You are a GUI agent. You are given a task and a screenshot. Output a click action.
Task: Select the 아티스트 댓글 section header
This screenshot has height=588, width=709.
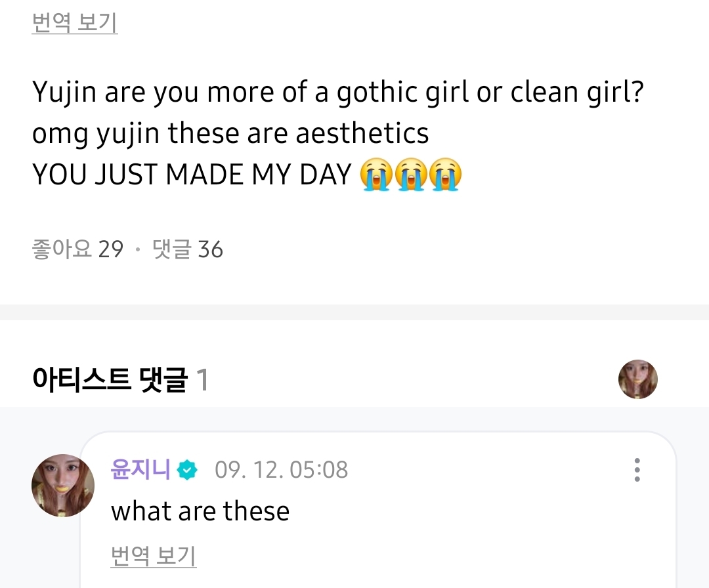(110, 380)
